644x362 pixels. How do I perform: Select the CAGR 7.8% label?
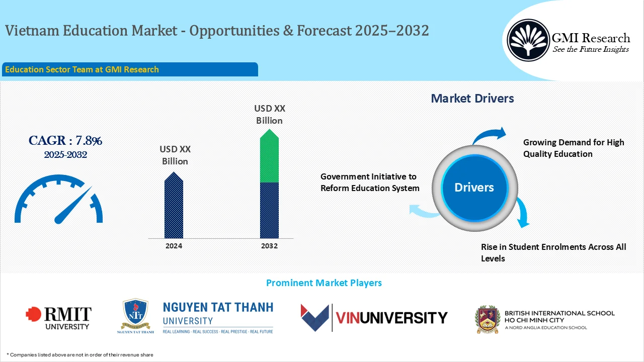[65, 141]
